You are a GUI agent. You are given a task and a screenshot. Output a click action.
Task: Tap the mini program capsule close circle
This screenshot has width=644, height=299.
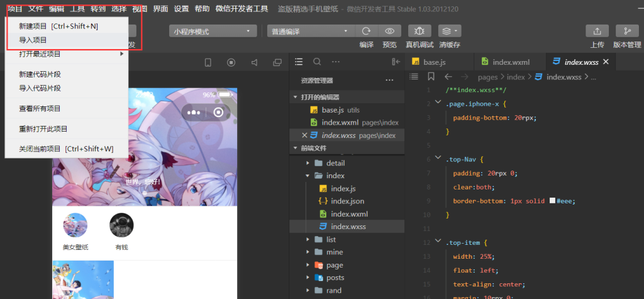218,112
